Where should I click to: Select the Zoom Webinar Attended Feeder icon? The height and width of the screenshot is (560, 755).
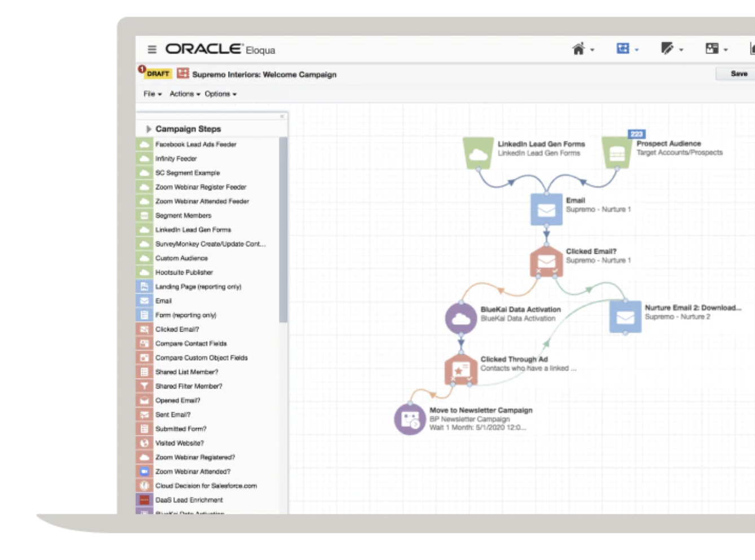(144, 201)
